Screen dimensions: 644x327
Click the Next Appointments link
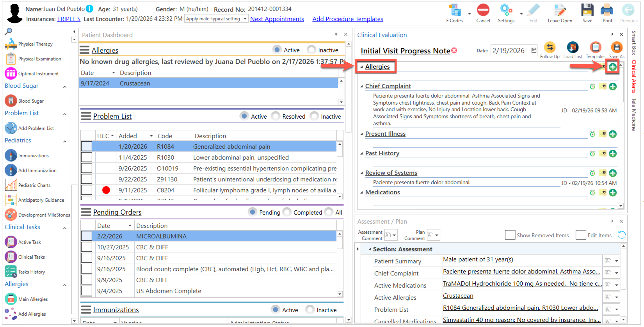277,19
